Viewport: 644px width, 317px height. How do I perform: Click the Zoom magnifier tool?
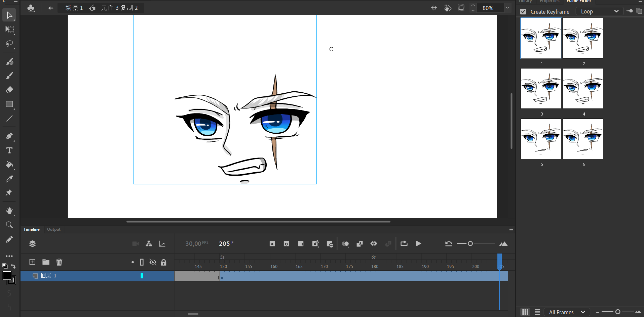pos(9,225)
